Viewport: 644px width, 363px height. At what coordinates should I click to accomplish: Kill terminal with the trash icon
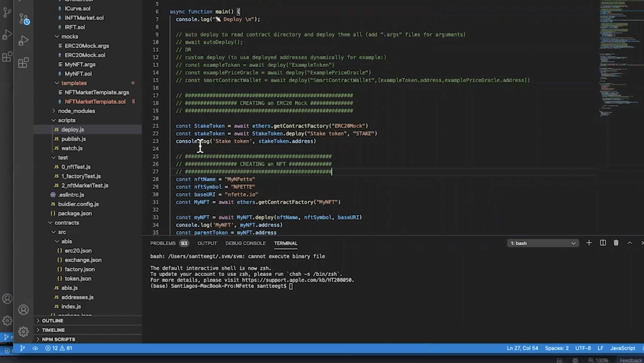pyautogui.click(x=616, y=243)
